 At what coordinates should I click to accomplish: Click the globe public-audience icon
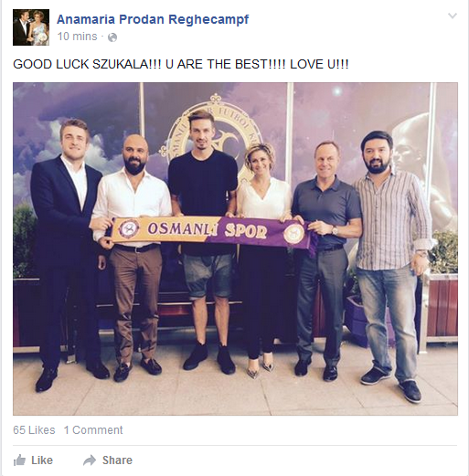112,37
